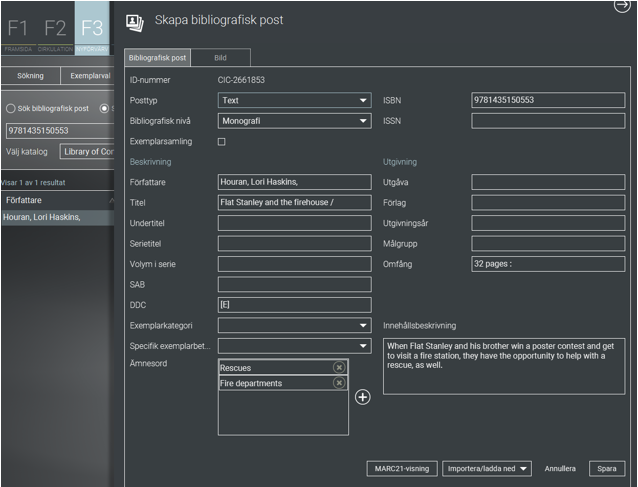Screen dimensions: 638x487
Task: Switch to the Sökning tab
Action: (x=31, y=76)
